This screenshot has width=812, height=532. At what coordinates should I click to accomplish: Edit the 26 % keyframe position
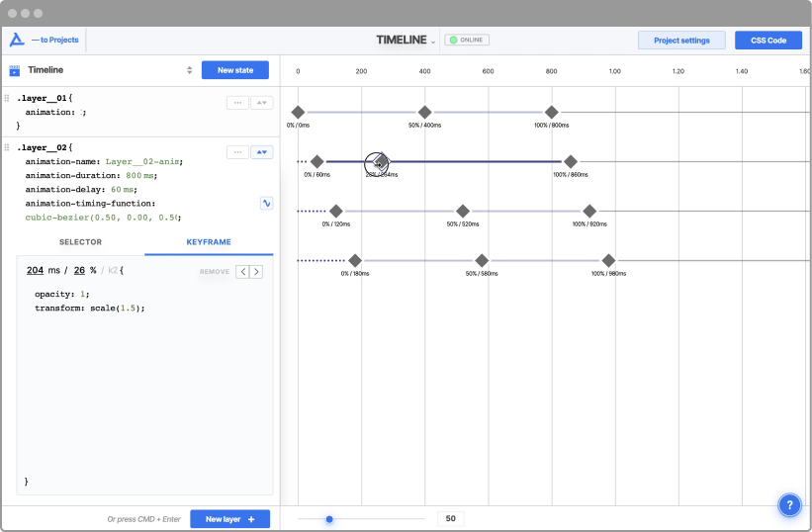pos(79,270)
